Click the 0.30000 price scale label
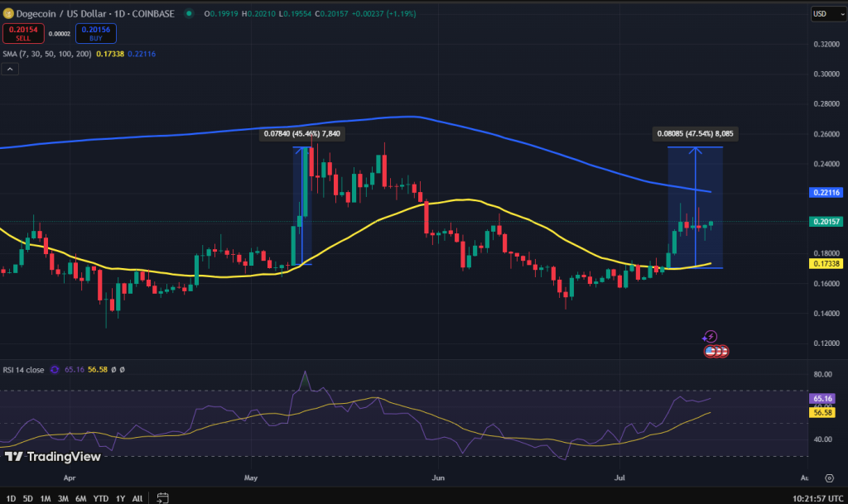848x504 pixels. 826,74
